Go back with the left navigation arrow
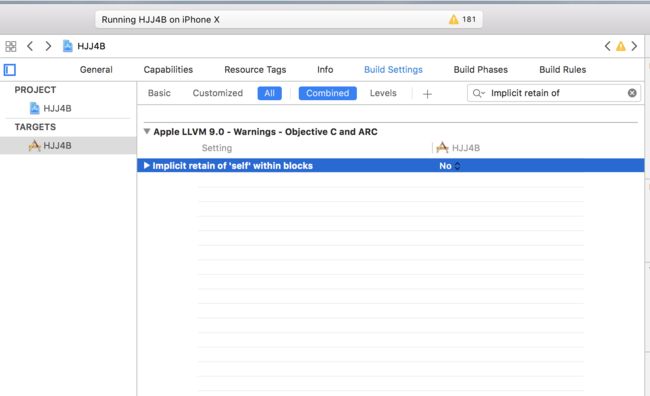The width and height of the screenshot is (650, 396). (30, 46)
